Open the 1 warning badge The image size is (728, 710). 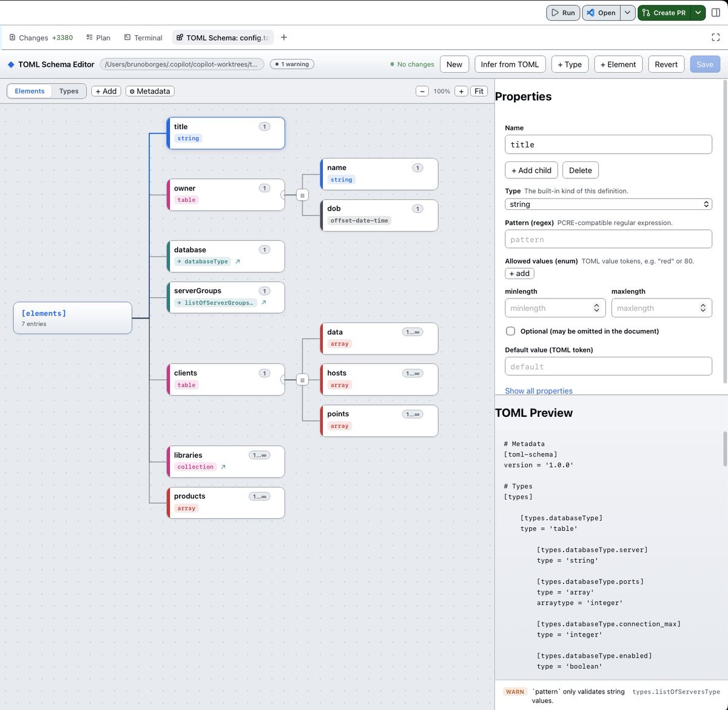(x=292, y=64)
